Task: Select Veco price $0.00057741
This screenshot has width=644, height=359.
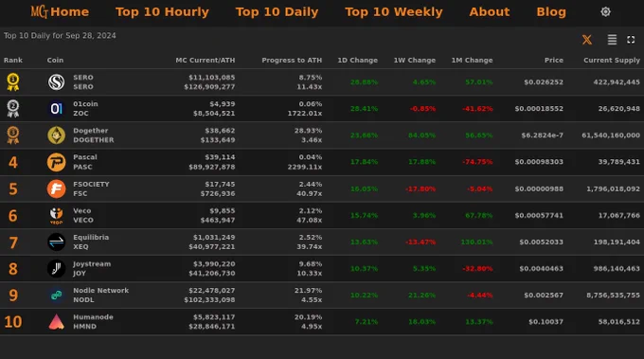Action: click(539, 215)
